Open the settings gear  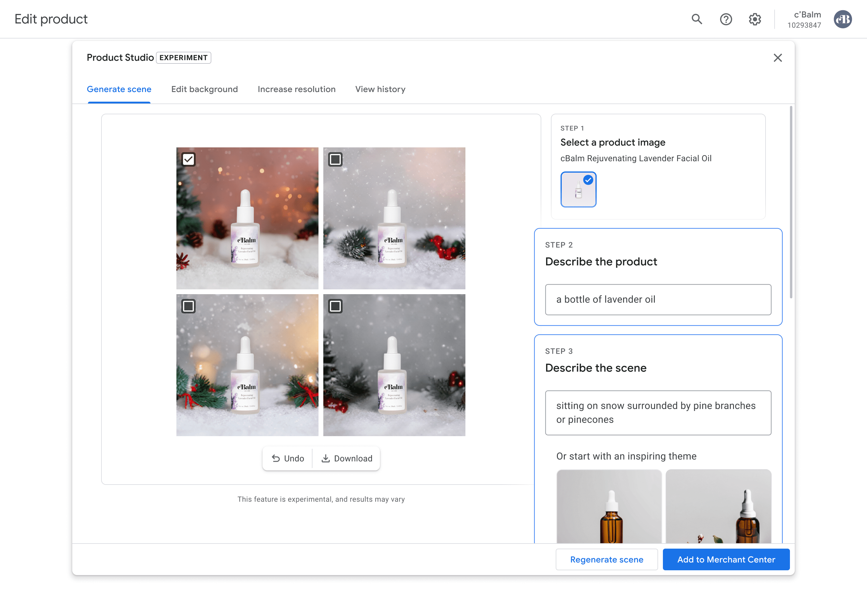(755, 19)
